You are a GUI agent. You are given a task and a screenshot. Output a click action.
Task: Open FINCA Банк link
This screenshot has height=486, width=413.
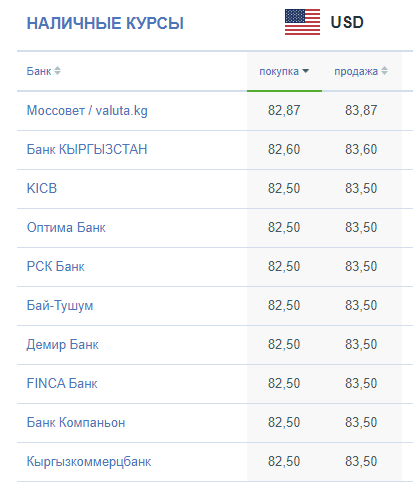click(62, 383)
